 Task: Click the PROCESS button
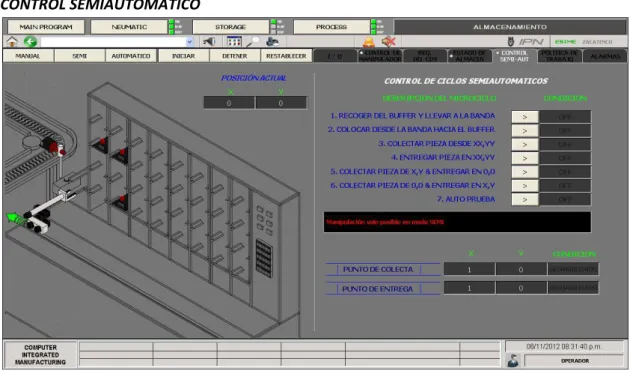coord(331,27)
